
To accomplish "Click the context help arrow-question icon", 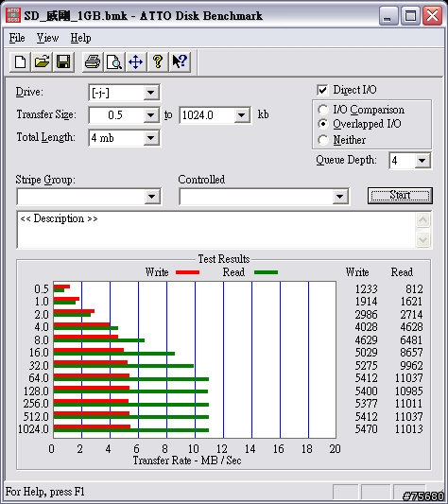I will pos(180,61).
